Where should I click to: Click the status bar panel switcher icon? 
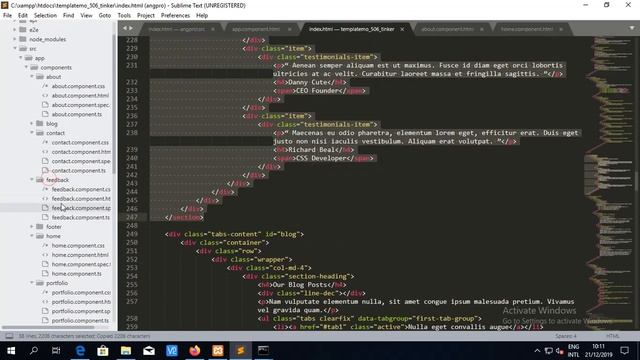[x=9, y=336]
